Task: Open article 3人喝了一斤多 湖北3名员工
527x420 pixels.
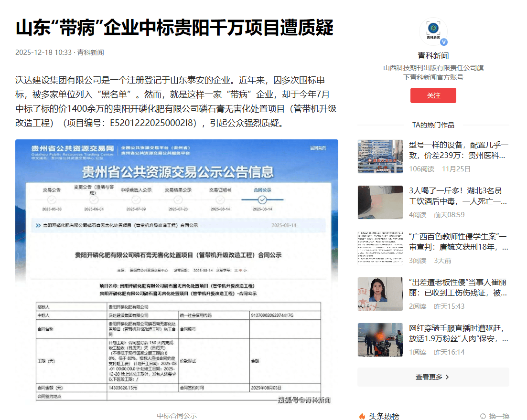Action: [459, 196]
